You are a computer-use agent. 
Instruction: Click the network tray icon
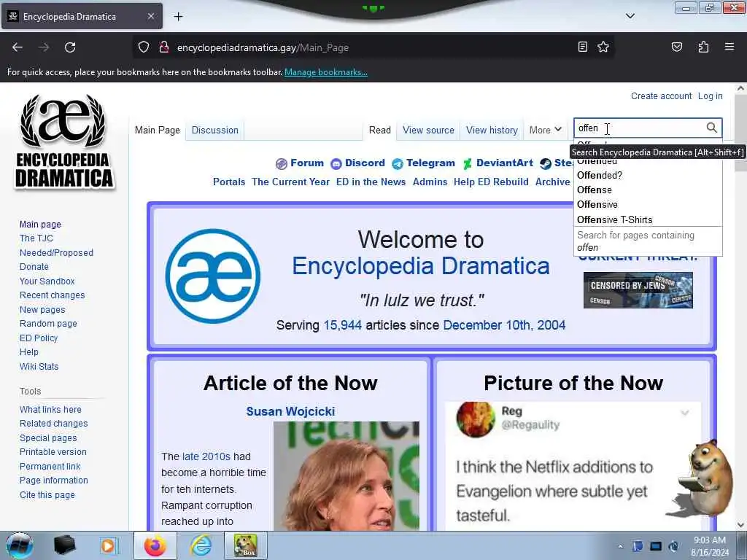point(656,546)
